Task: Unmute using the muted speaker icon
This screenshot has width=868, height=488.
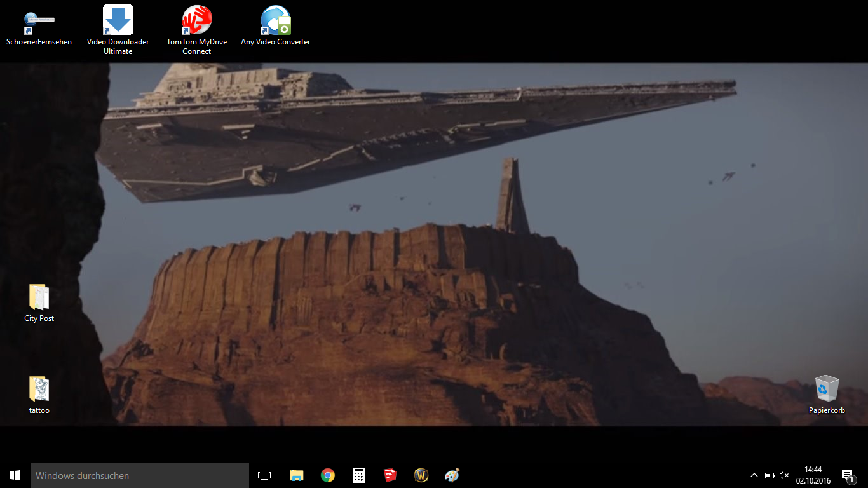Action: click(784, 475)
